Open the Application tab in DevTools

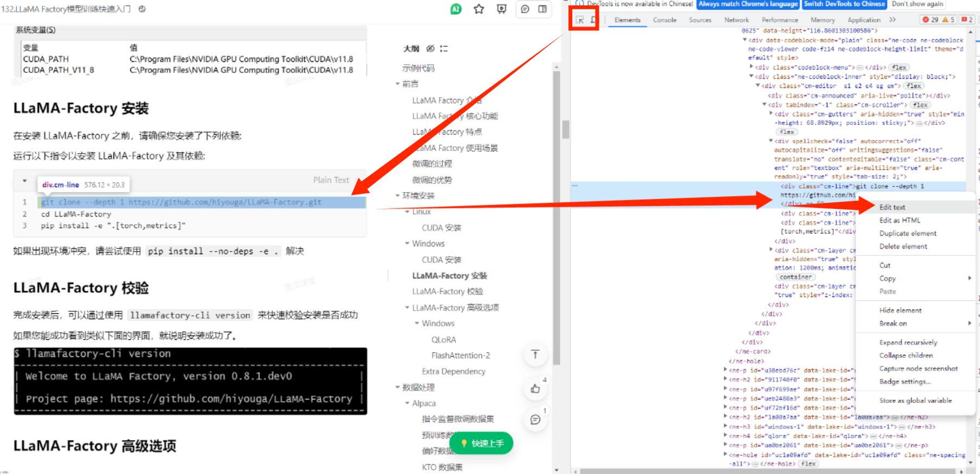(864, 20)
